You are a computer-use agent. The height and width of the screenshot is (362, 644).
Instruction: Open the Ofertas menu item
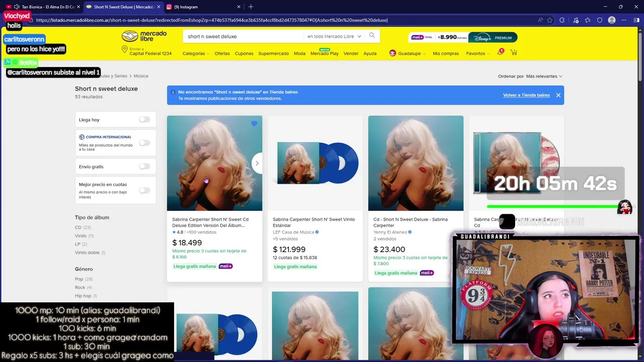click(x=222, y=53)
